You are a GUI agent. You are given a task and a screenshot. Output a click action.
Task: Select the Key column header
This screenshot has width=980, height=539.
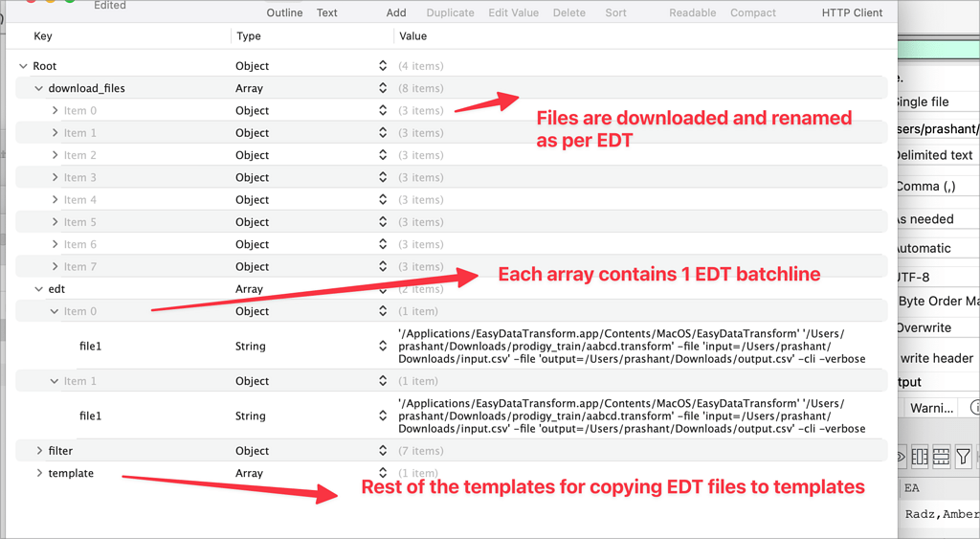pyautogui.click(x=43, y=36)
